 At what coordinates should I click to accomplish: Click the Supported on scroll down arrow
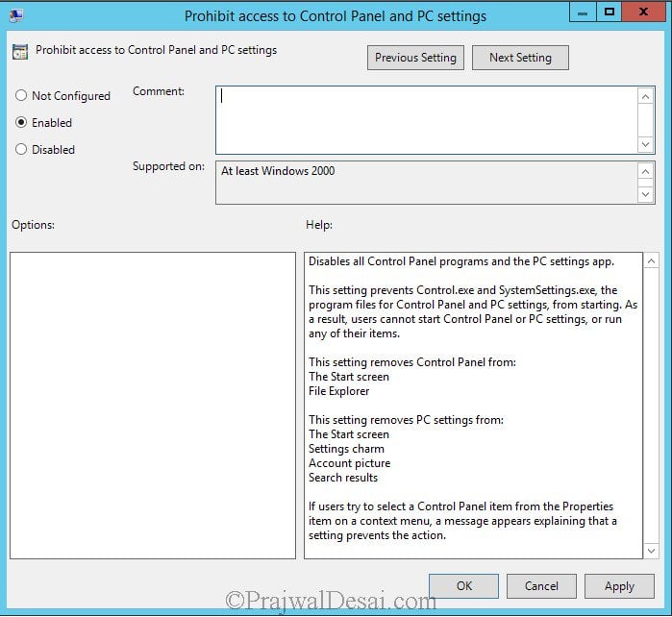[645, 194]
